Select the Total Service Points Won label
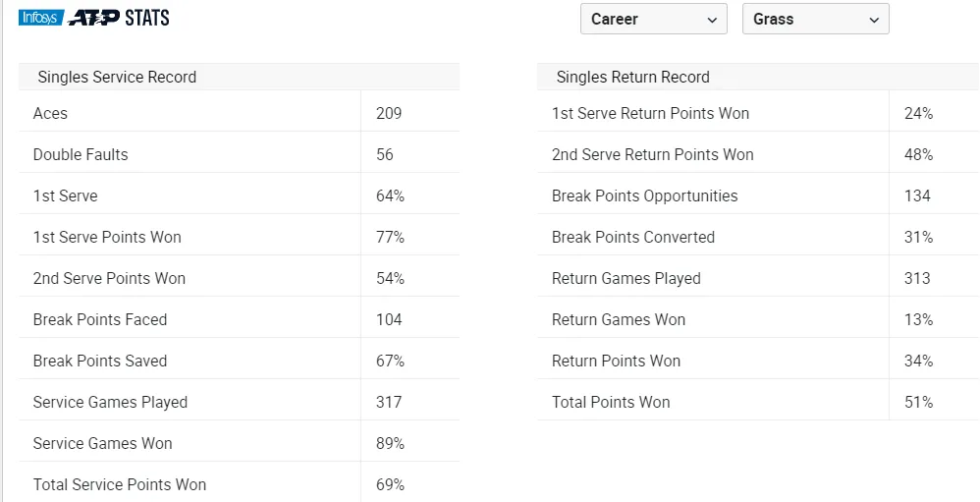The height and width of the screenshot is (502, 980). point(120,484)
